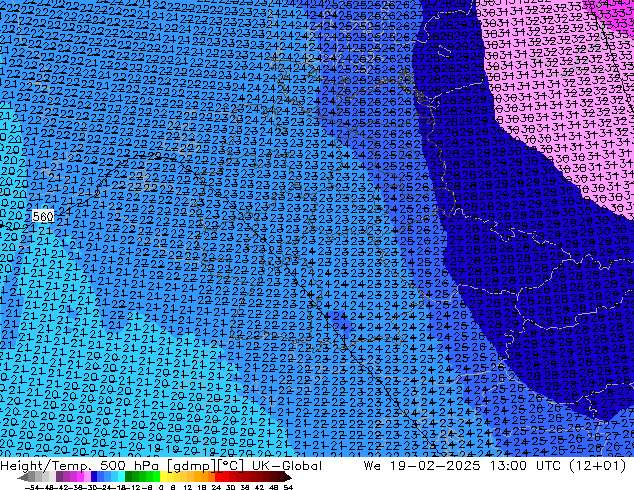The image size is (634, 490).
Task: Click the date 'We 19-02-2025' text
Action: point(422,466)
